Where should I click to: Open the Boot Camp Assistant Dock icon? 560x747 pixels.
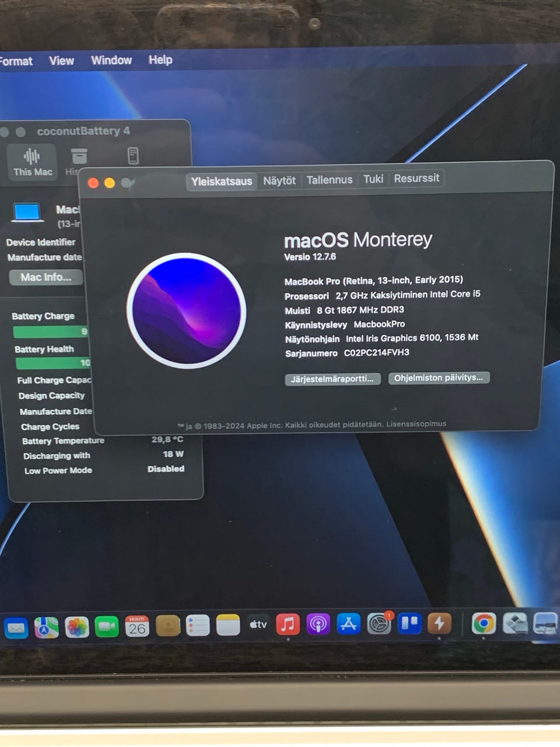[515, 623]
